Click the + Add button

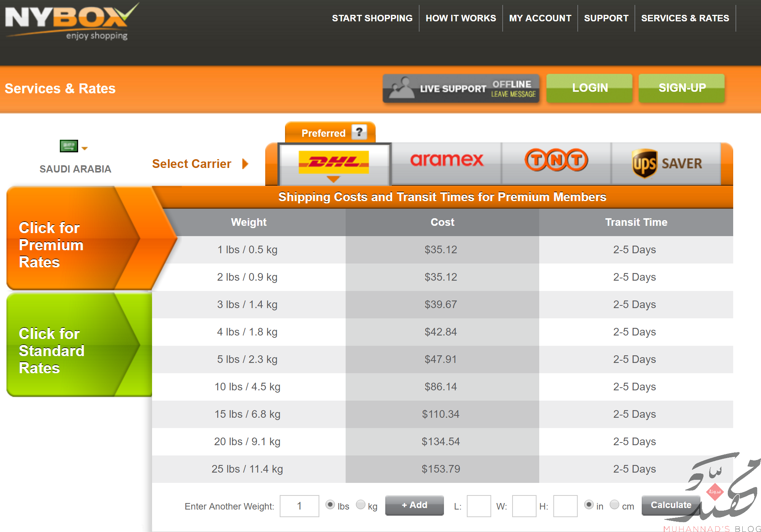414,505
